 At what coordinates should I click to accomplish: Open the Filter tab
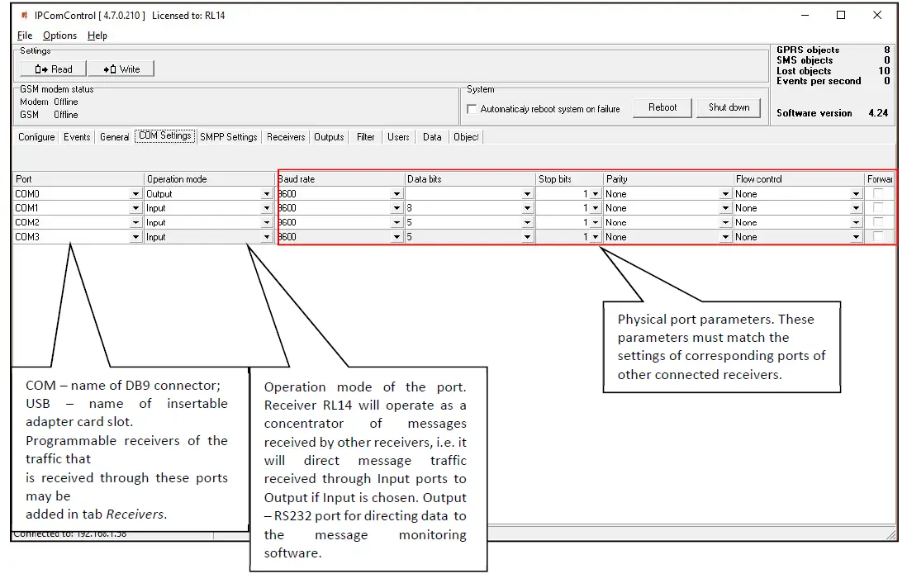[x=366, y=137]
